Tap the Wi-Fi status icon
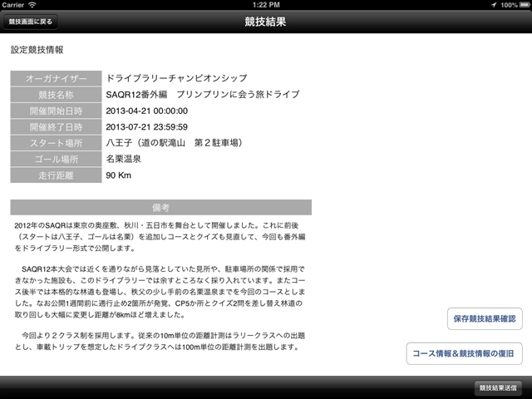Screen dimensions: 532x399 coord(32,5)
